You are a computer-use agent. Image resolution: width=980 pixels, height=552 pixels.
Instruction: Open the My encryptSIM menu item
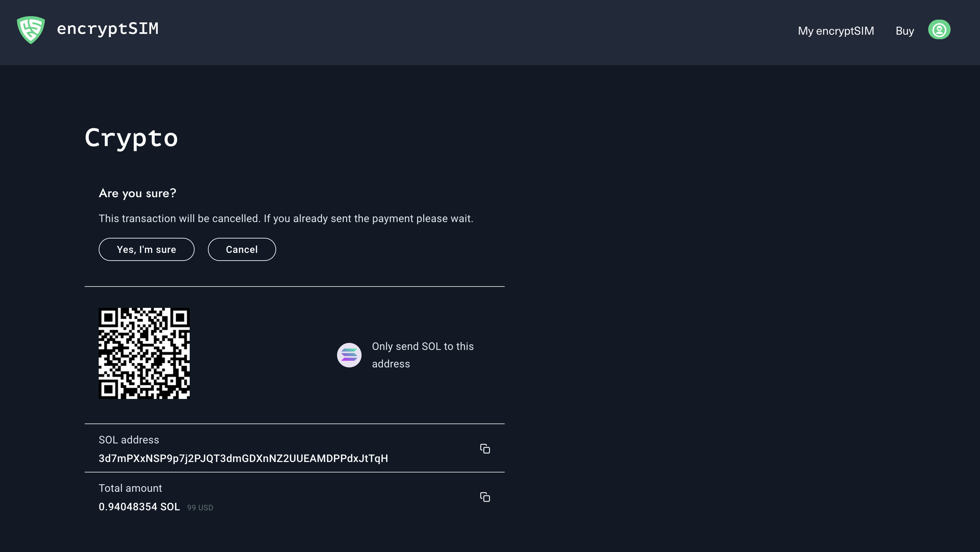(835, 31)
